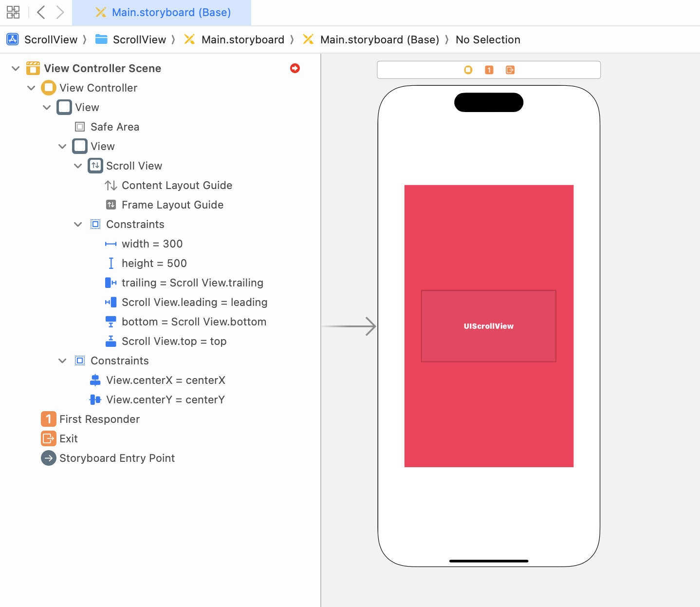
Task: Click the Safe Area icon
Action: pos(80,127)
